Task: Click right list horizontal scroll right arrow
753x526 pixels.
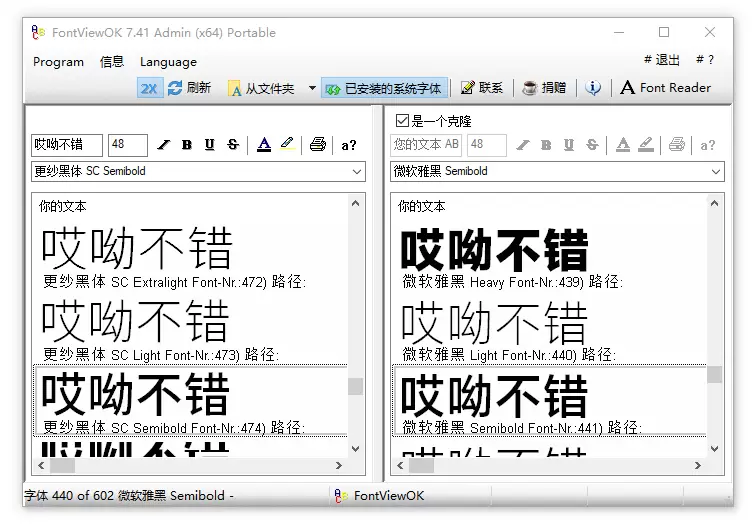Action: 698,465
